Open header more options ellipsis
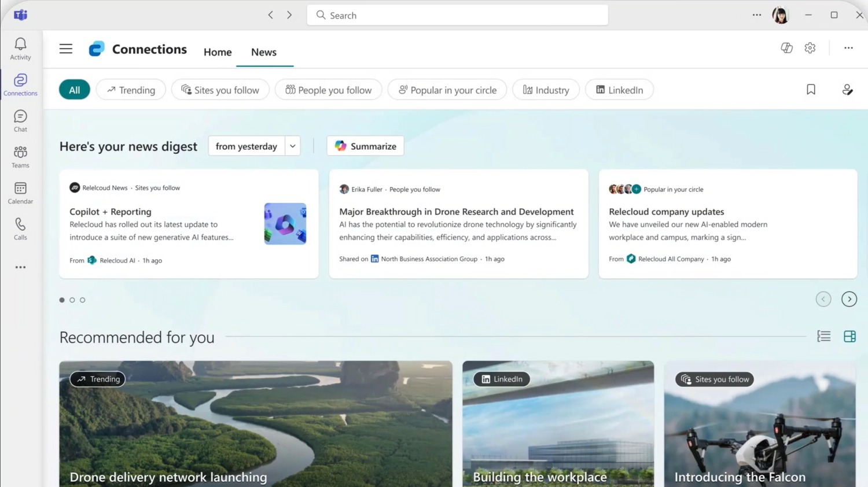 click(848, 48)
